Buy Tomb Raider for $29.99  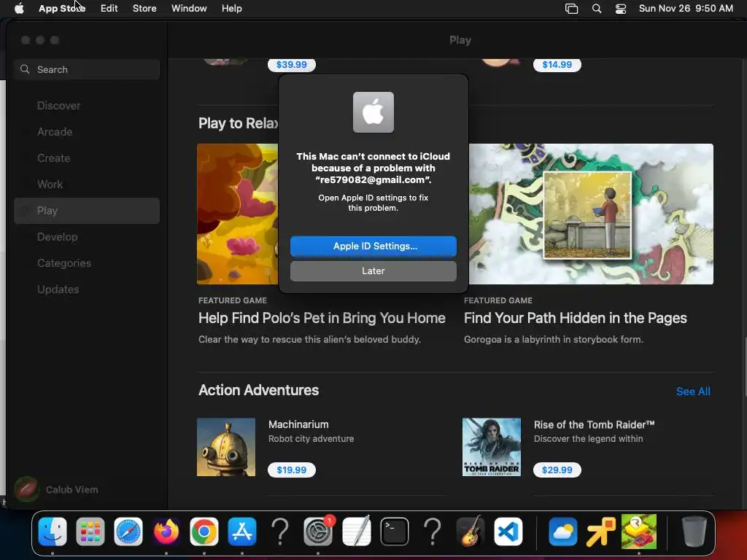[x=557, y=470]
